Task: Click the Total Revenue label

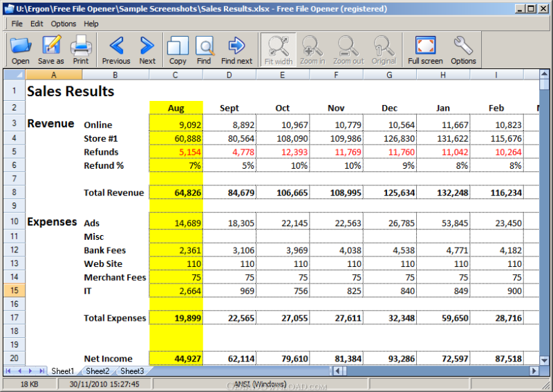Action: [x=114, y=193]
